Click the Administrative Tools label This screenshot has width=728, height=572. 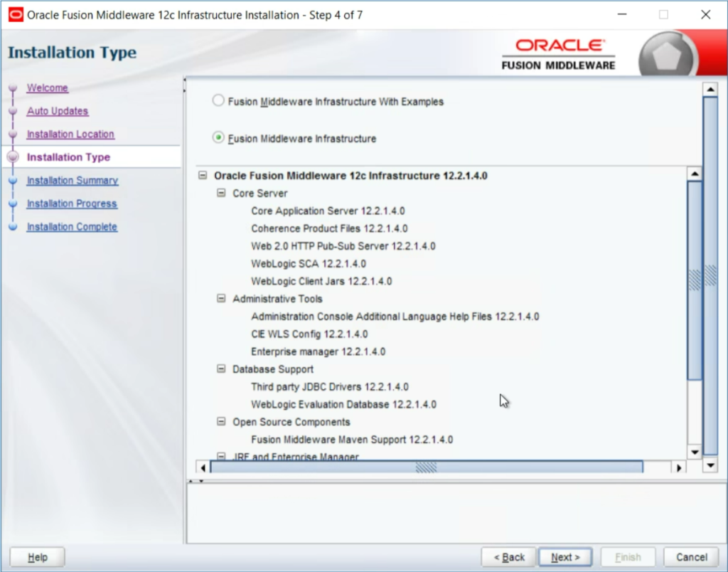pyautogui.click(x=277, y=299)
